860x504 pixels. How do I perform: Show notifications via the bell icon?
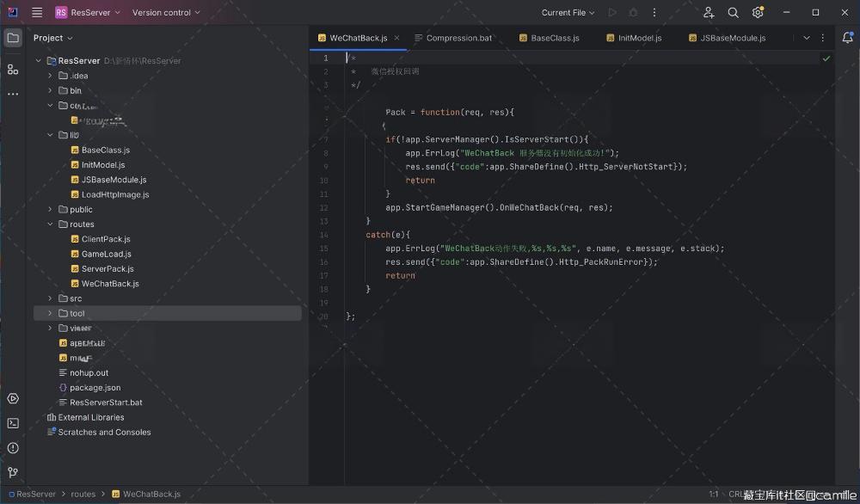[847, 38]
